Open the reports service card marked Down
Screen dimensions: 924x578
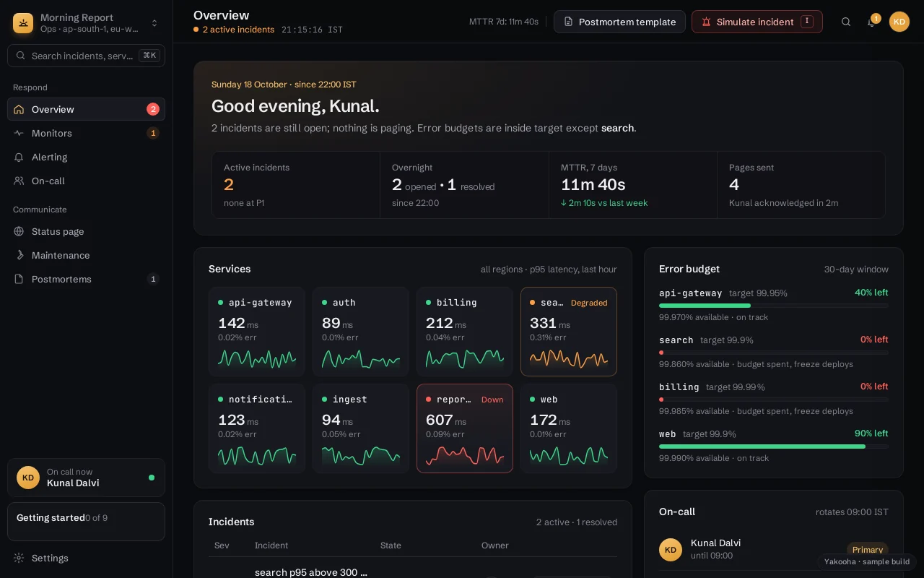tap(465, 428)
